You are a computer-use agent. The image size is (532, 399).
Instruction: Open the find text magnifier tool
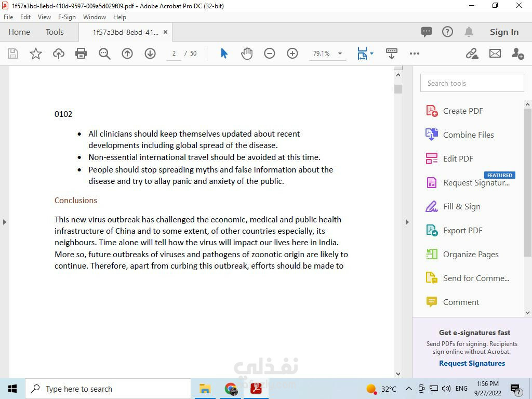coord(104,54)
